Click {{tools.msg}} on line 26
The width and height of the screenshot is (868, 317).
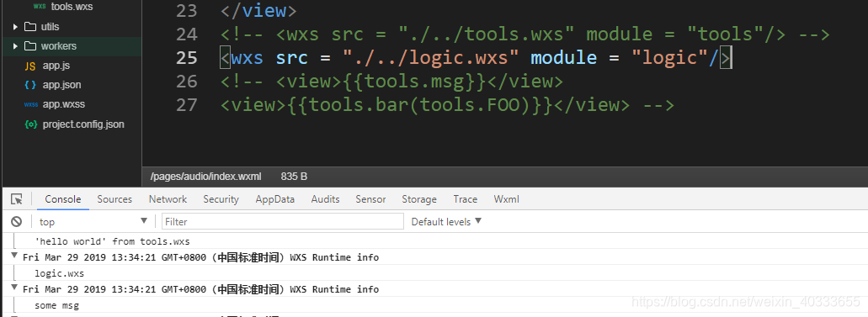tap(414, 82)
